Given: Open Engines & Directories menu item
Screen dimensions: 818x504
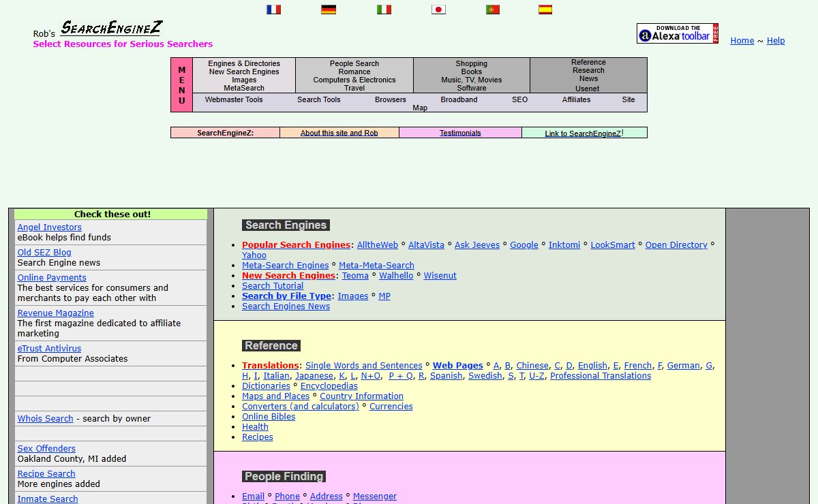Looking at the screenshot, I should [x=244, y=63].
